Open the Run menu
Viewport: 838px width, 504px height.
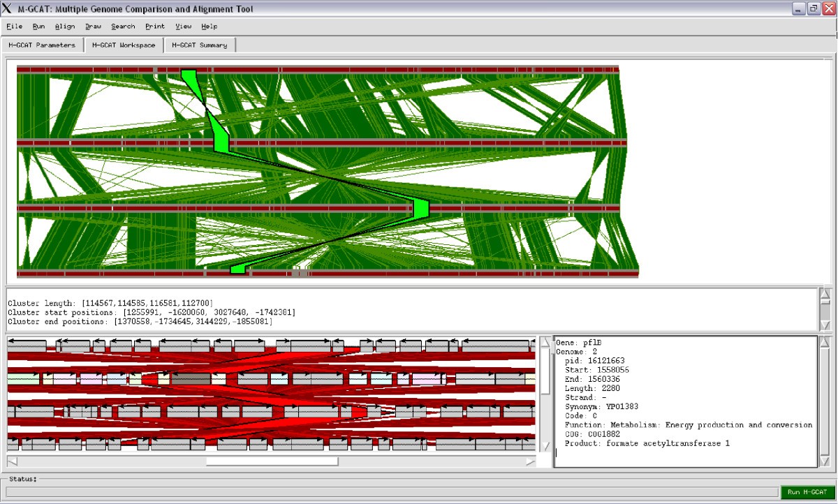(38, 27)
